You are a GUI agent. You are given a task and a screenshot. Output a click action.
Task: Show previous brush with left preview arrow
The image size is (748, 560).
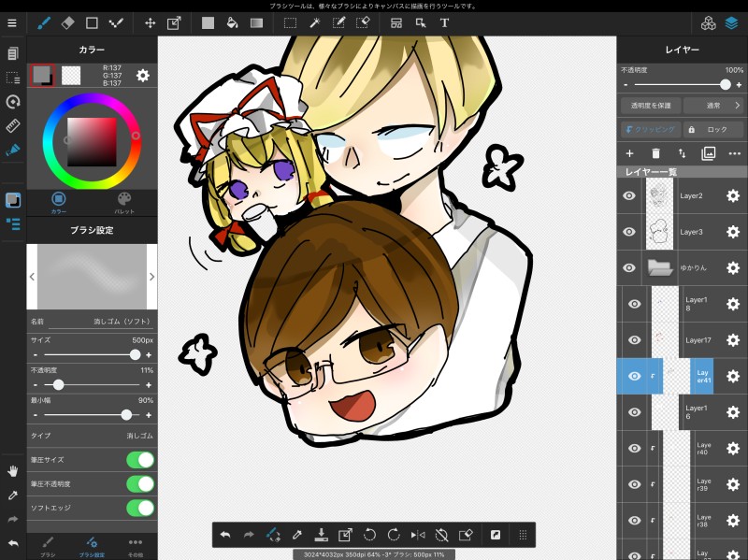(x=32, y=277)
